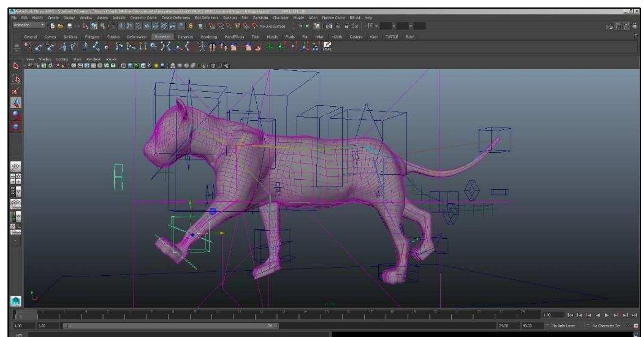
Task: Click the first Animation shelf icon with red key
Action: (28, 47)
